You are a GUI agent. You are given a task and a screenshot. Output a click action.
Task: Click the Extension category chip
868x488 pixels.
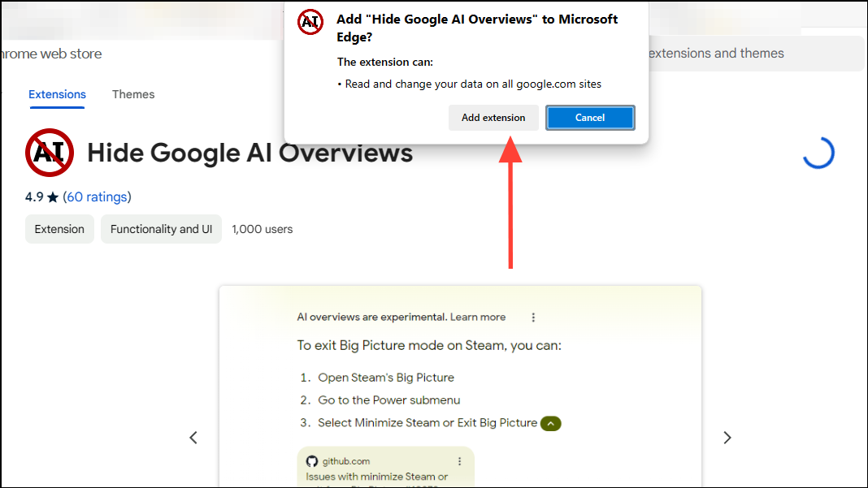click(59, 229)
